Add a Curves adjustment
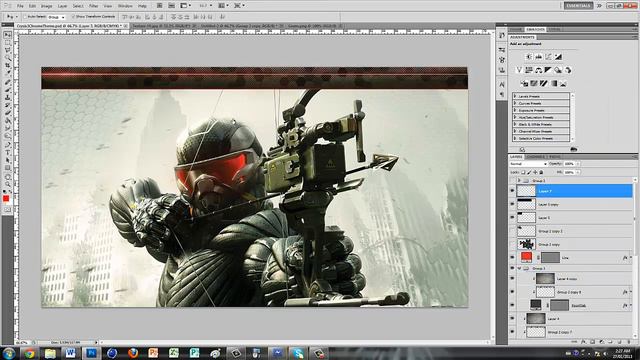640x360 pixels. pos(549,57)
